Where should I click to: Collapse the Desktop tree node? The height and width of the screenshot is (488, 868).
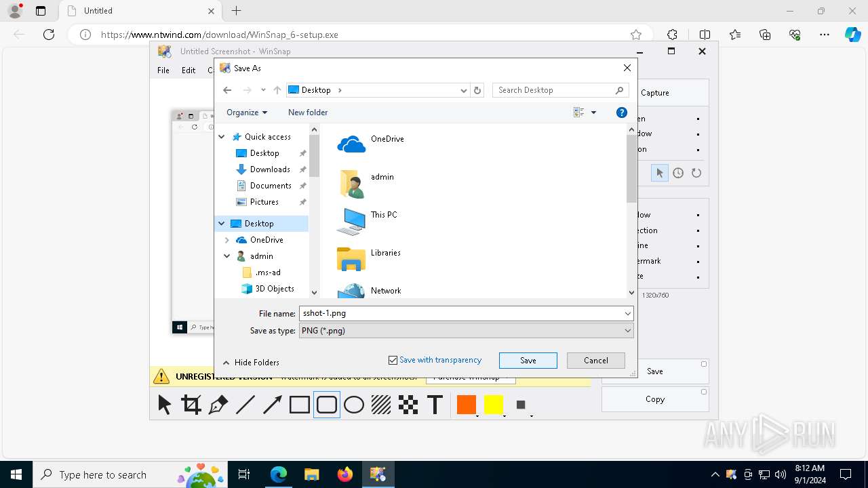[x=222, y=224]
